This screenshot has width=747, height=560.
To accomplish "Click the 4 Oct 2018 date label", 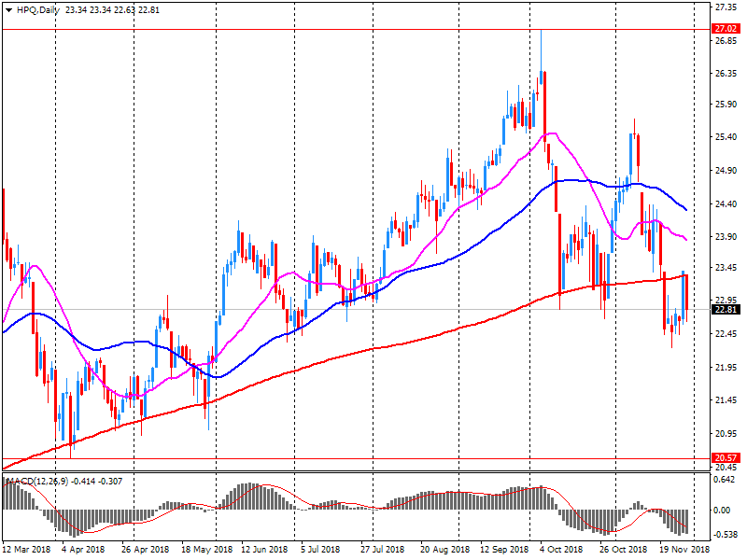I will click(x=561, y=550).
